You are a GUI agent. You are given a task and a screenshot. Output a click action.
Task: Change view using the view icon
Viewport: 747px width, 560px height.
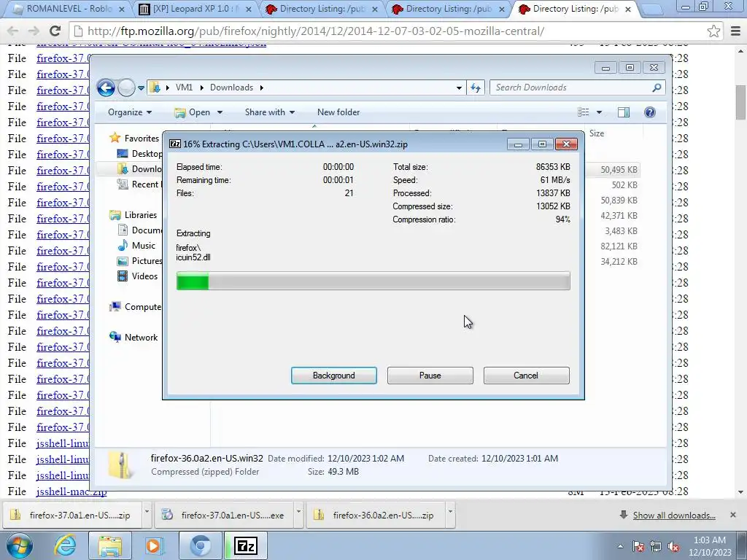coord(584,112)
